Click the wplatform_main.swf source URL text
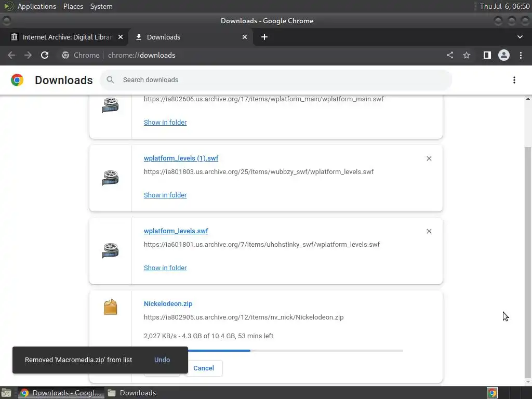Viewport: 532px width, 399px height. pos(263,99)
